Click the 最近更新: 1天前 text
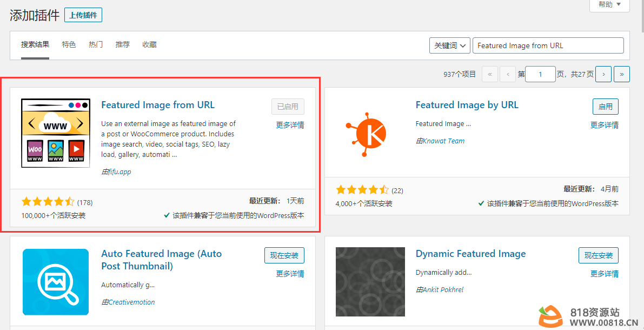The width and height of the screenshot is (644, 330). (x=276, y=201)
